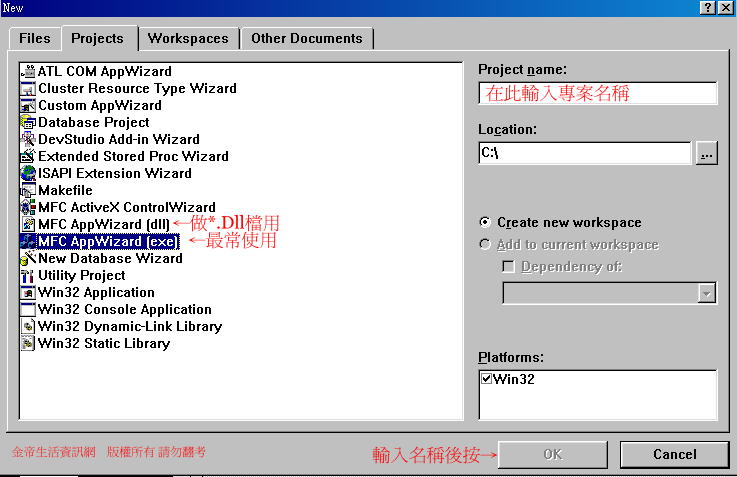The width and height of the screenshot is (737, 477).
Task: Click the Win32 Static Library icon
Action: pyautogui.click(x=28, y=343)
